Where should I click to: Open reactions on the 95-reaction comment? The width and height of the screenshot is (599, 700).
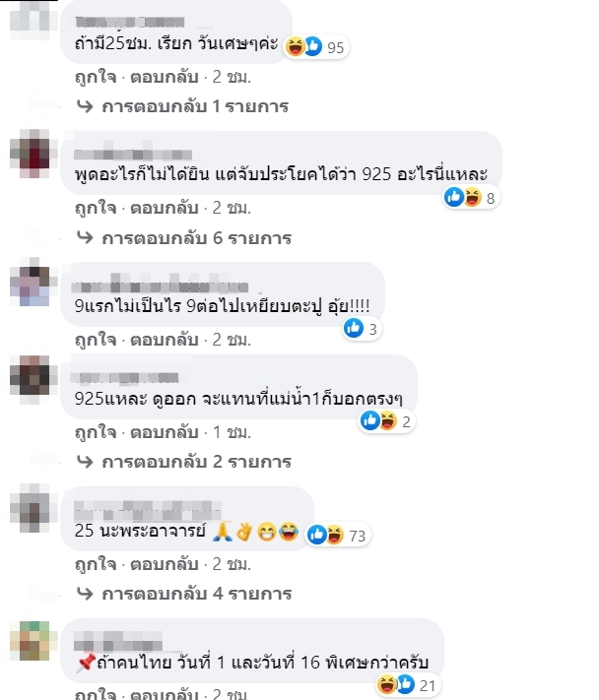(316, 47)
